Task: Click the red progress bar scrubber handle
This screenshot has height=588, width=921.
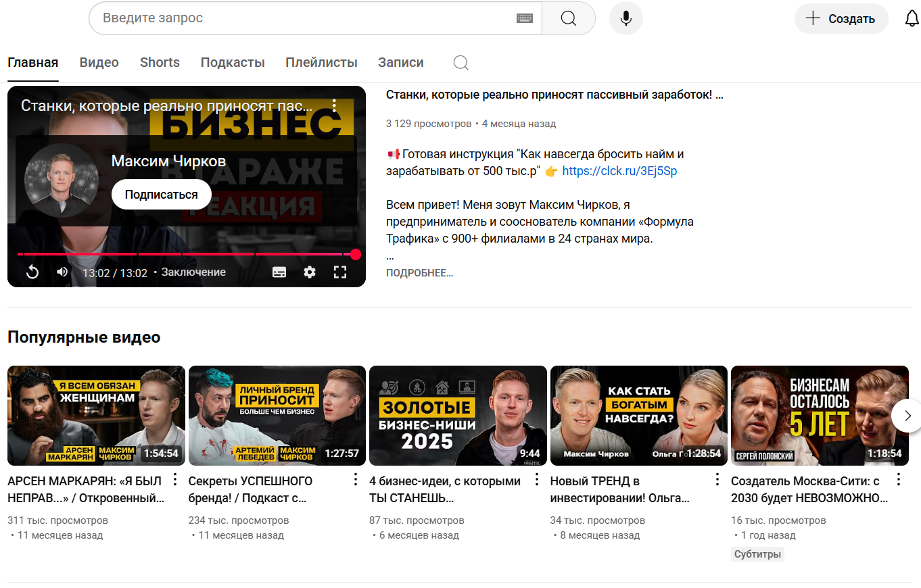Action: coord(356,254)
